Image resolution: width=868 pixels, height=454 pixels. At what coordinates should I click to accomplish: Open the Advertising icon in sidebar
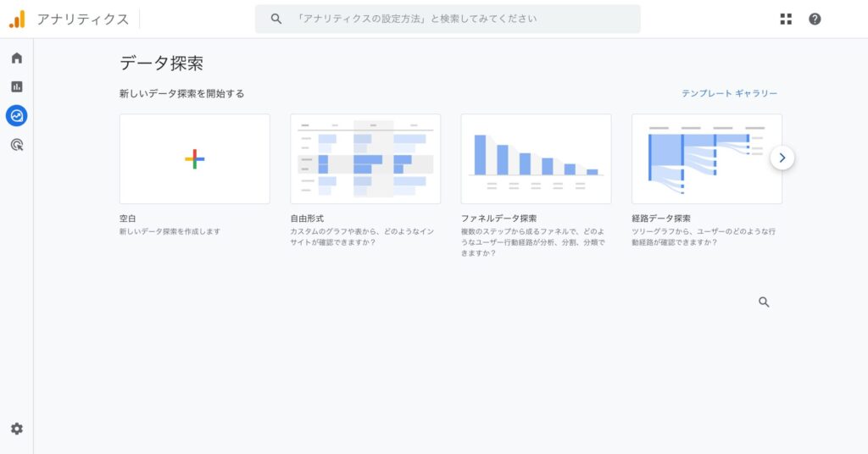[x=17, y=145]
